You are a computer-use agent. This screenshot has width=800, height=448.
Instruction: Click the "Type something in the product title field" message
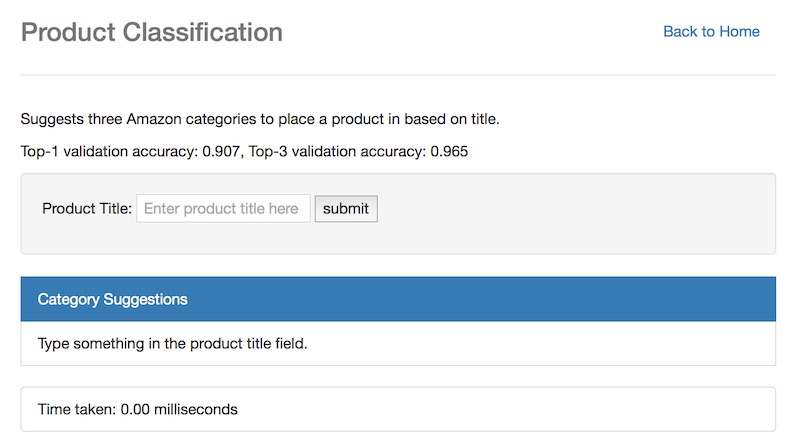(172, 344)
